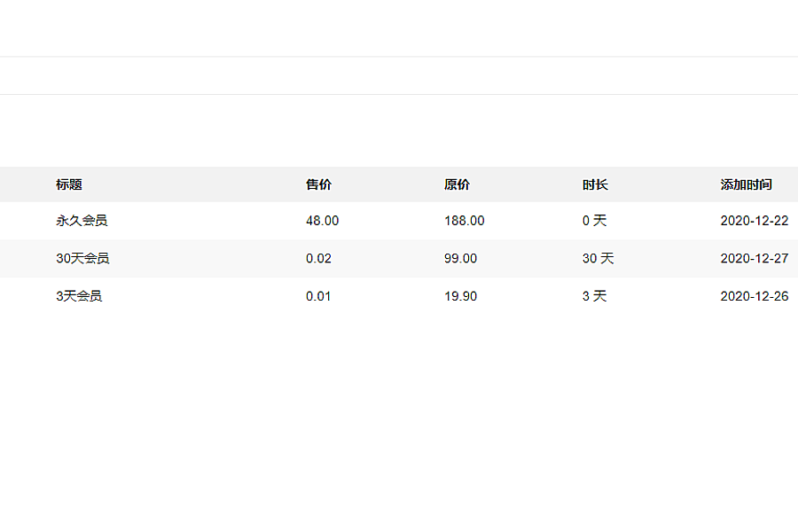Click the 标题 column header
The width and height of the screenshot is (798, 532).
tap(68, 184)
